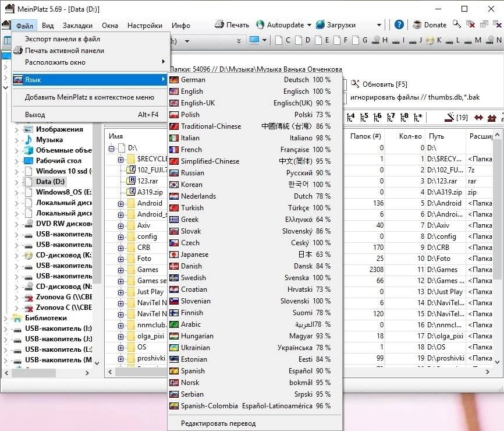Click the Print (Печать) printer icon
This screenshot has height=431, width=504.
point(219,24)
